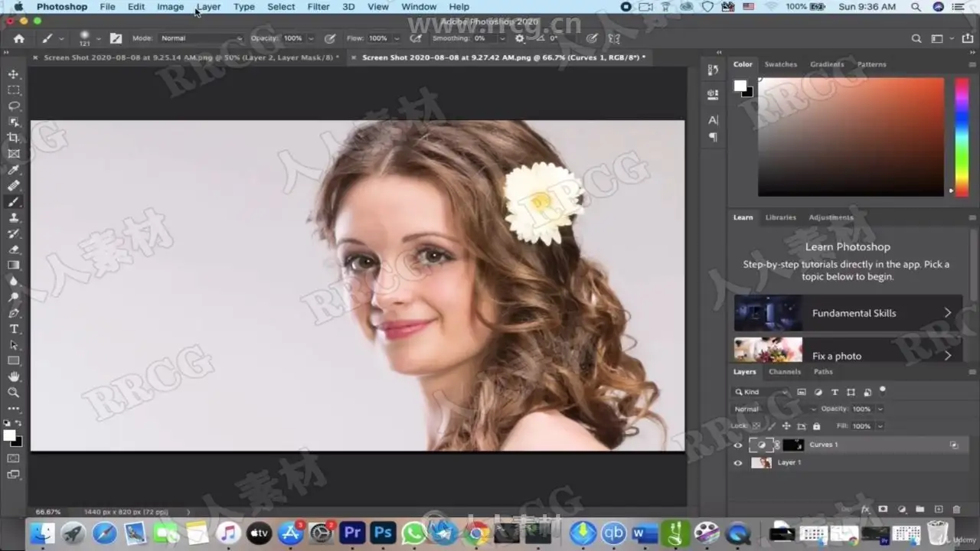
Task: Open the brush Mode dropdown in options bar
Action: (201, 38)
